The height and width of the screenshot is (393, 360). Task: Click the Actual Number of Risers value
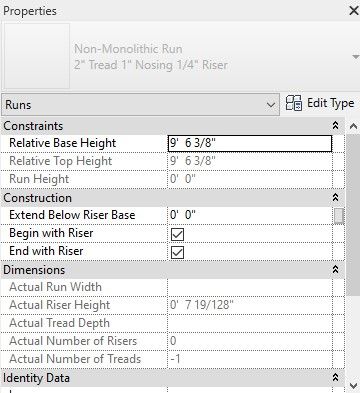250,341
